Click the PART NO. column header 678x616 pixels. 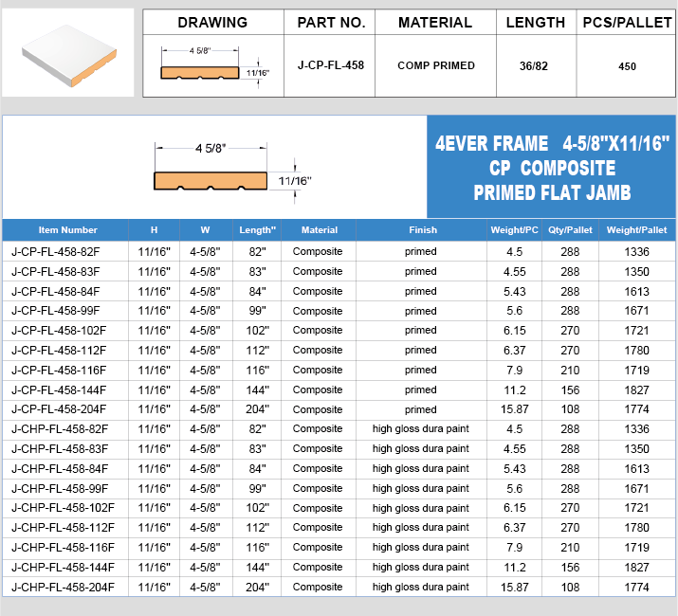pyautogui.click(x=331, y=23)
